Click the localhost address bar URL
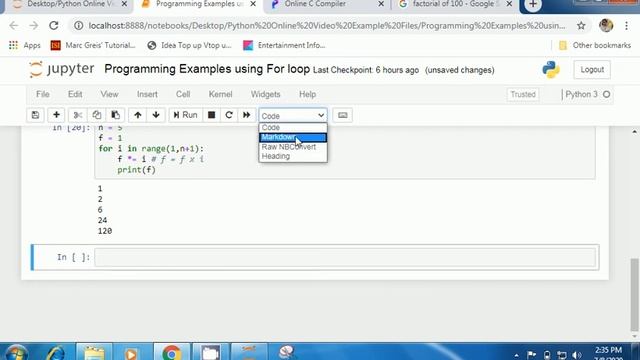 pos(327,26)
